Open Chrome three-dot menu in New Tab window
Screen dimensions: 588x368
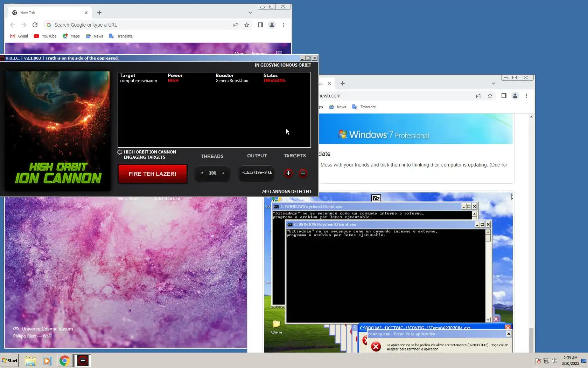point(283,25)
